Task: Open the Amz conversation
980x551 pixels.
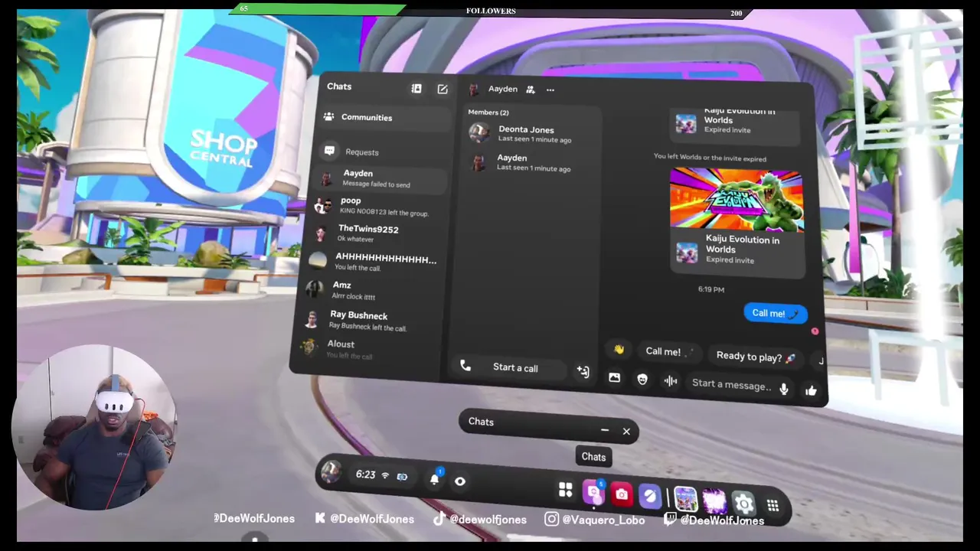Action: pos(374,290)
